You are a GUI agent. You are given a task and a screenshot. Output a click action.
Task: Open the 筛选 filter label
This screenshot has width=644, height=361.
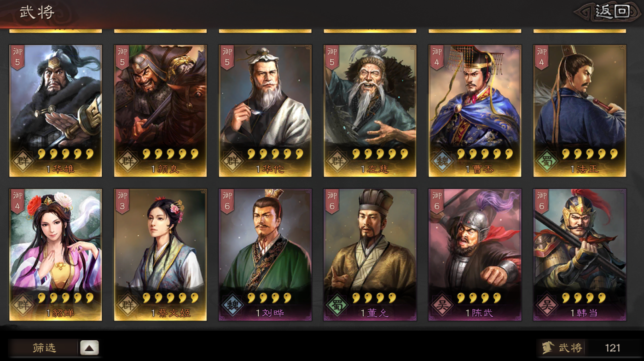(x=44, y=348)
